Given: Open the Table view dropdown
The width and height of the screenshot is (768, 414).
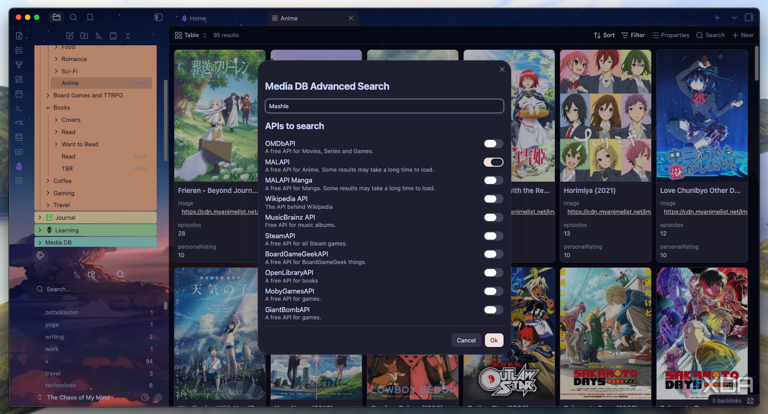Looking at the screenshot, I should point(191,35).
